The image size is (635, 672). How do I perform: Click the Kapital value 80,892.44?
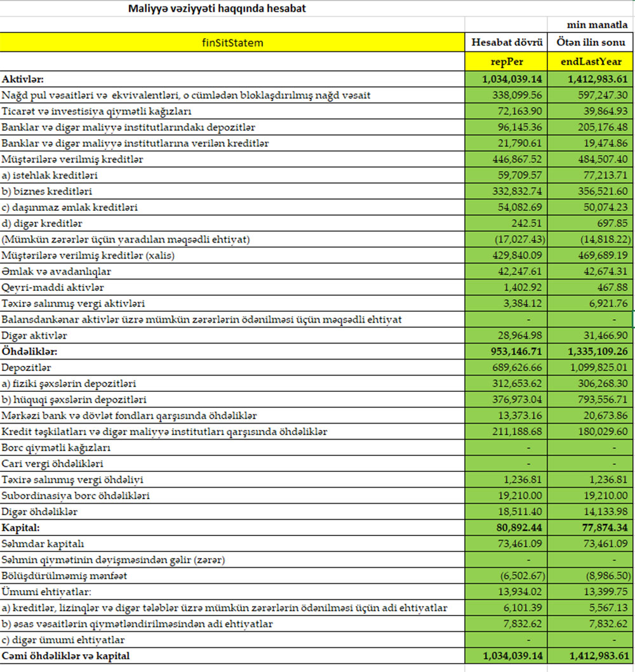[506, 527]
